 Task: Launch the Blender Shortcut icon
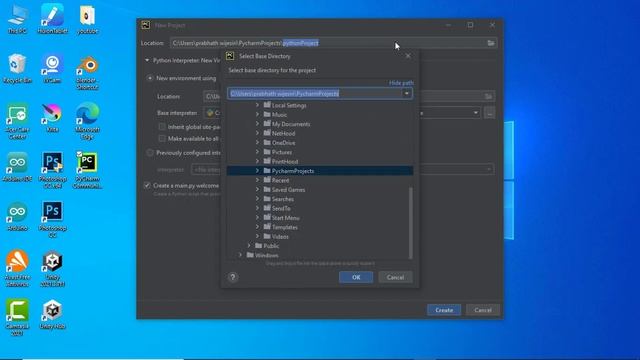click(87, 72)
